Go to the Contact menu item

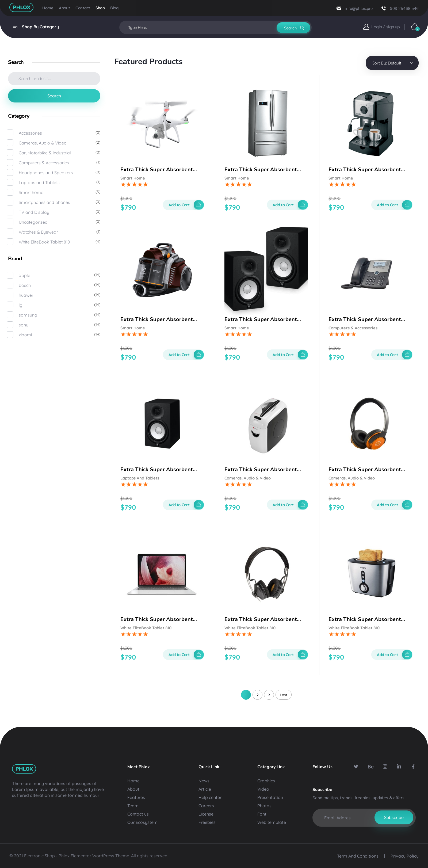click(x=82, y=8)
